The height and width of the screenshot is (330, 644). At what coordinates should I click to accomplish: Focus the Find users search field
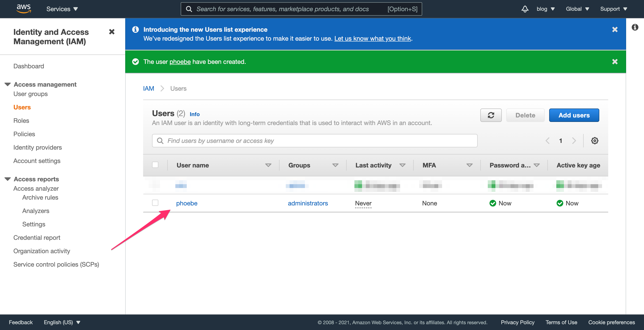[x=314, y=141]
